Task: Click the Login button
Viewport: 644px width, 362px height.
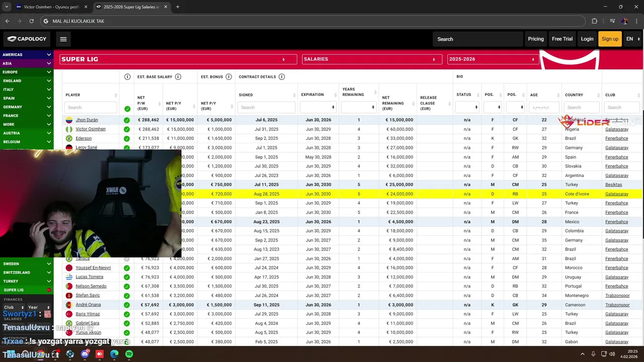Action: click(x=587, y=39)
